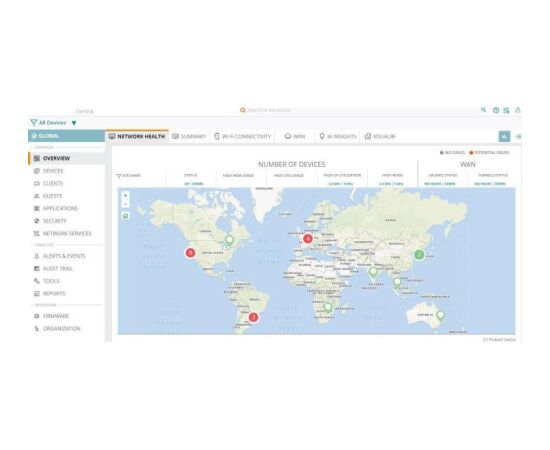Click the Tunnels Status column header
Viewport: 550px width, 450px height.
(492, 175)
